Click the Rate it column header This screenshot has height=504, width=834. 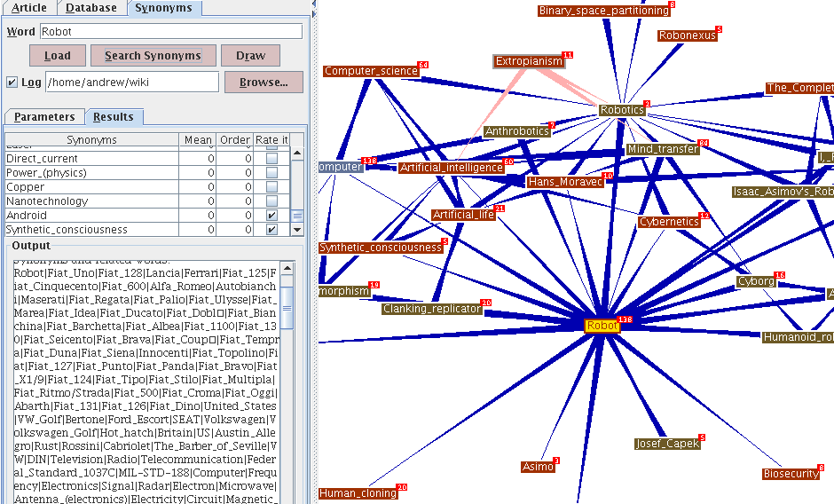pyautogui.click(x=271, y=139)
